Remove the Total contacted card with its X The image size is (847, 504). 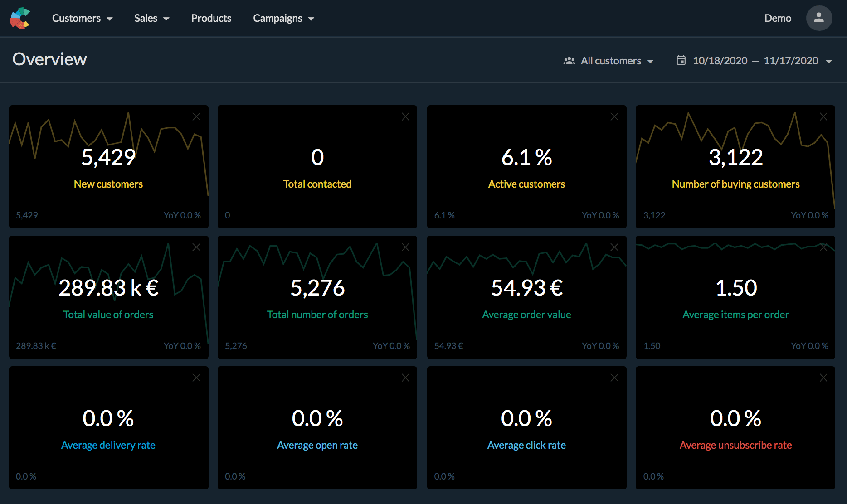pos(405,117)
